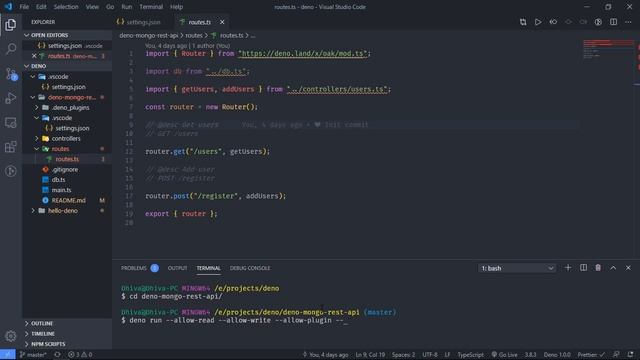Open the Extensions view

pyautogui.click(x=11, y=147)
